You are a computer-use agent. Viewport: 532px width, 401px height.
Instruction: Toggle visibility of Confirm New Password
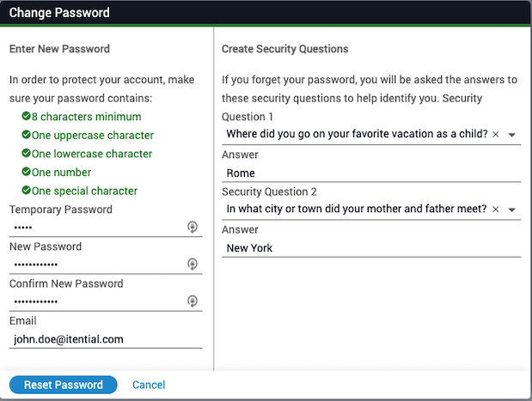193,301
